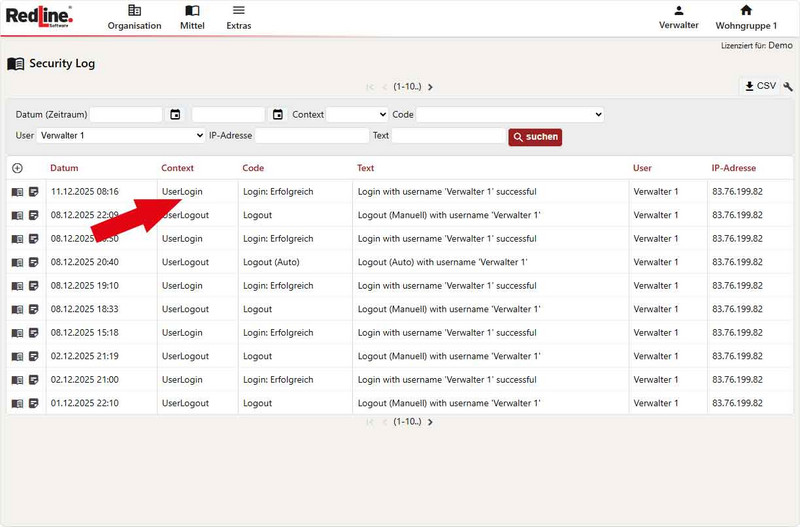The height and width of the screenshot is (527, 800).
Task: Click the IP-Adresse filter input field
Action: coord(312,136)
